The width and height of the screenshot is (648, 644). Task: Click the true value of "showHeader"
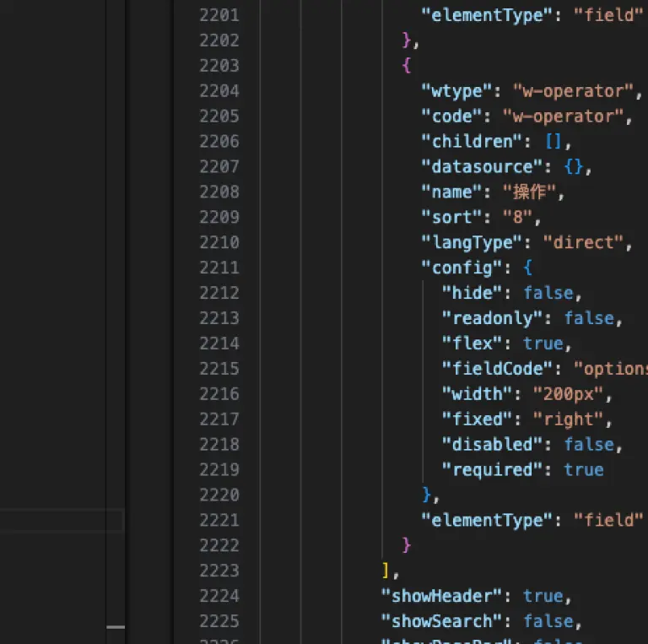click(x=543, y=596)
